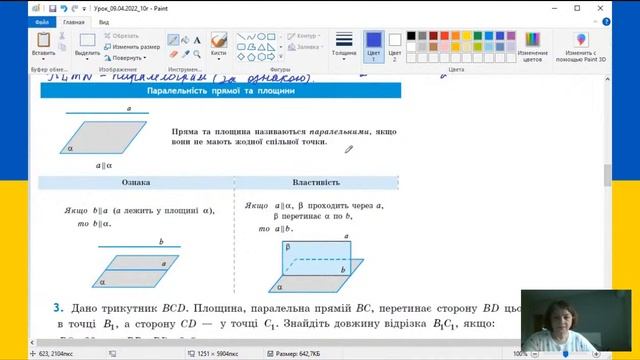Click the Save icon in title bar
The image size is (640, 360).
pos(53,8)
